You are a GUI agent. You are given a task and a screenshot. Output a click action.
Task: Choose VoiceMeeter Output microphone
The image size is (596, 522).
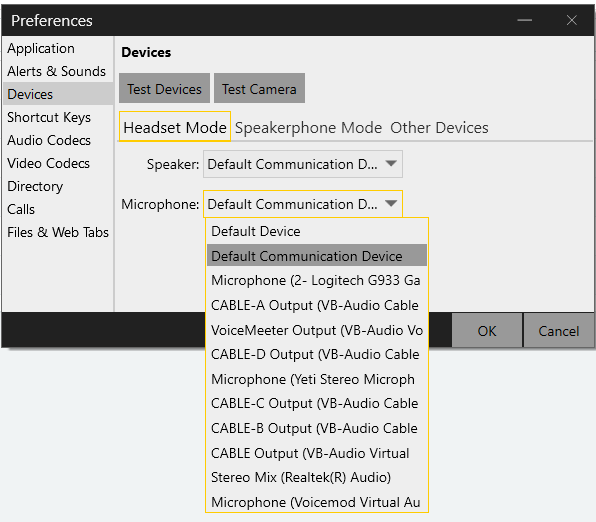(317, 330)
